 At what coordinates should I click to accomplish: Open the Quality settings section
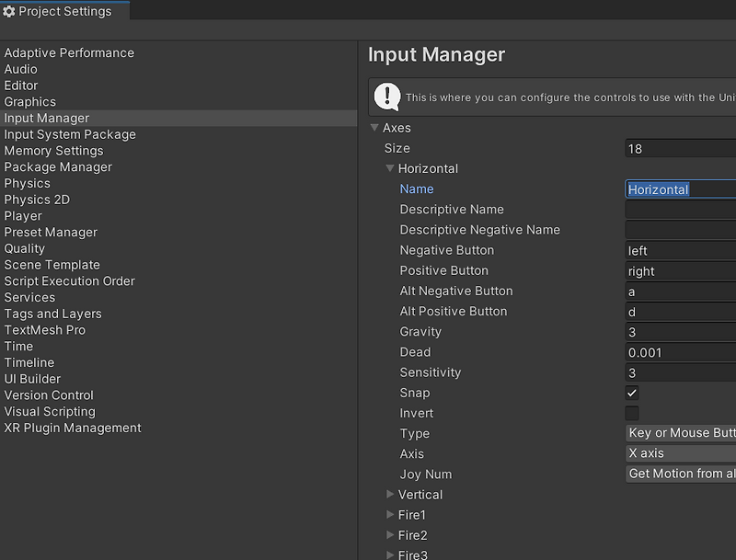pyautogui.click(x=29, y=248)
